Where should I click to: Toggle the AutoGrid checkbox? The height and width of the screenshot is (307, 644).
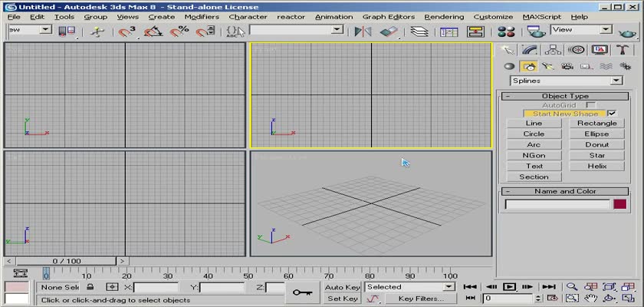pyautogui.click(x=590, y=105)
